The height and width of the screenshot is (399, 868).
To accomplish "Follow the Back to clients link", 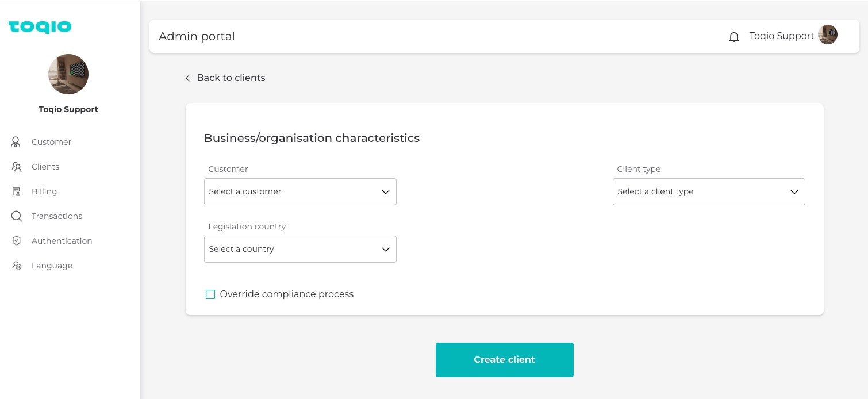I will click(231, 78).
